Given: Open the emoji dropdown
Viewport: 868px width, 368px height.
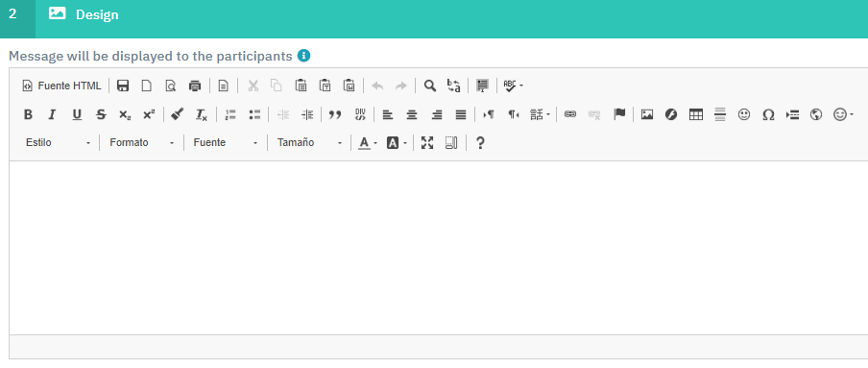Looking at the screenshot, I should (x=844, y=114).
